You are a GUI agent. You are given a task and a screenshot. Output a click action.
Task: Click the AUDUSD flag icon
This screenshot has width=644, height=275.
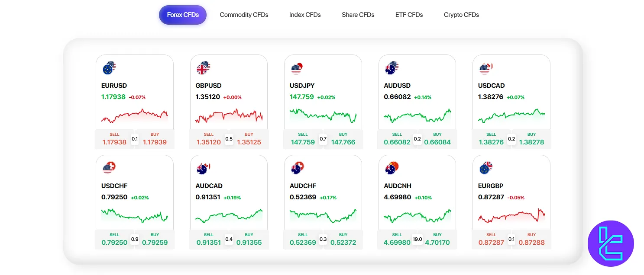[392, 68]
